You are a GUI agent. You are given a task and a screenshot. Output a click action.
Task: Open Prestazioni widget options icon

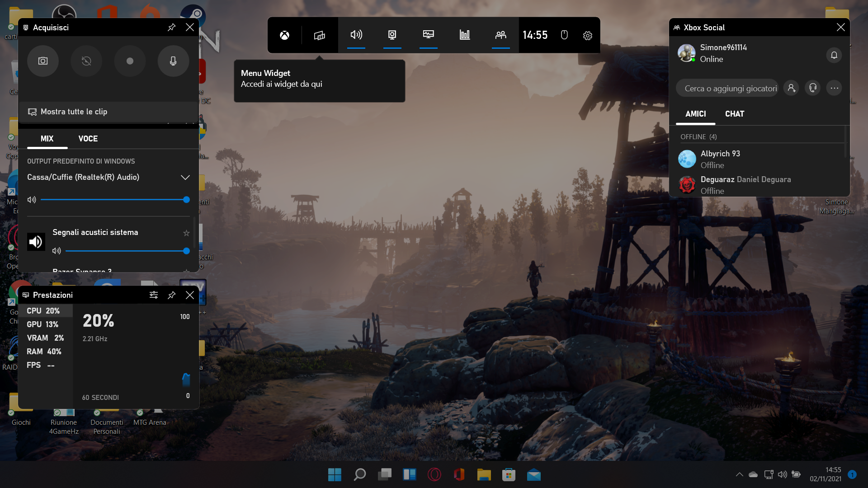pos(154,295)
